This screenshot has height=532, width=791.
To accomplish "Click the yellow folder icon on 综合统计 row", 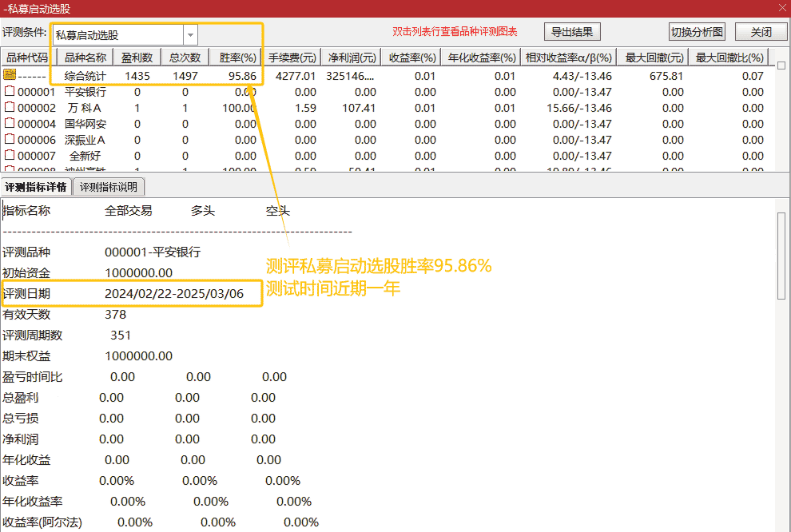I will [9, 76].
